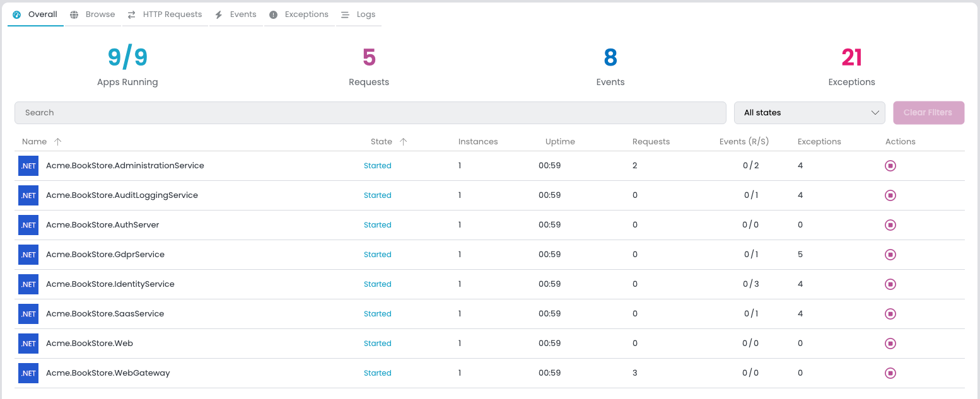Stop the Acme.BookStore.Web application
This screenshot has height=399, width=980.
[890, 344]
